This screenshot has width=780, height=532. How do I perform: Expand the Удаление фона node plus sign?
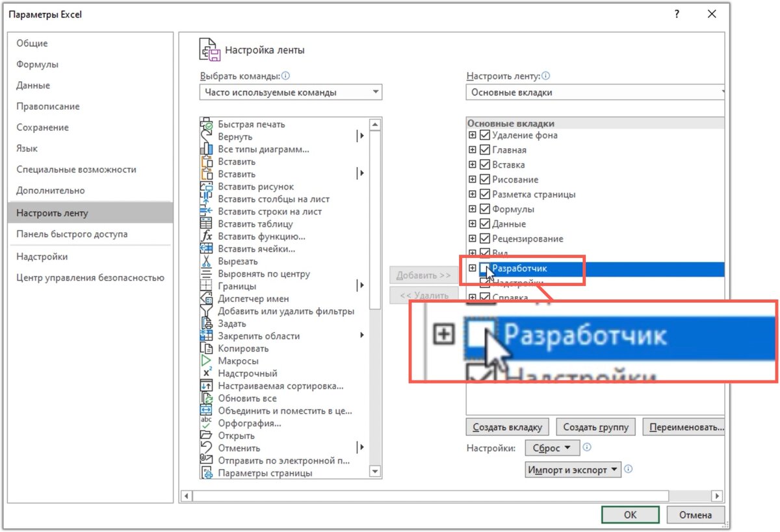[x=473, y=136]
